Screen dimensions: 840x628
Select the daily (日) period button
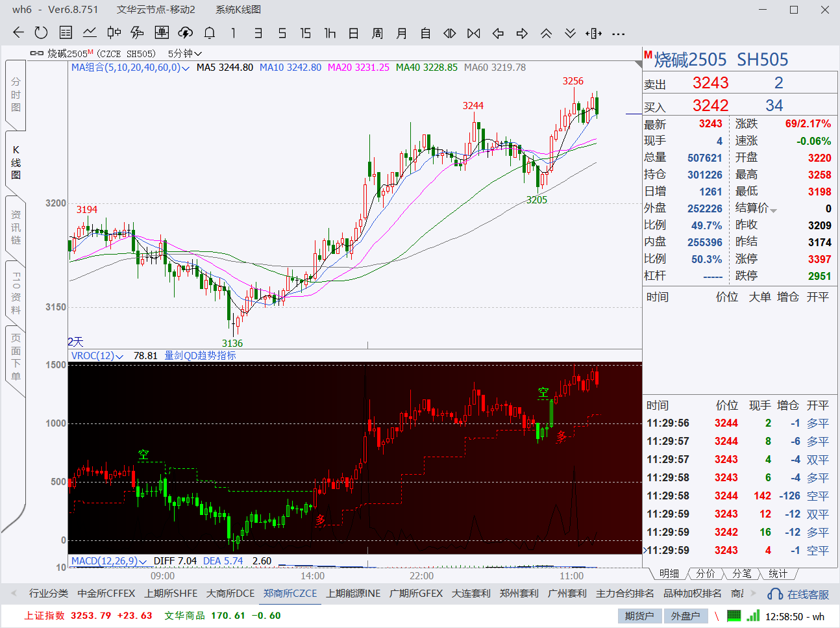point(354,32)
